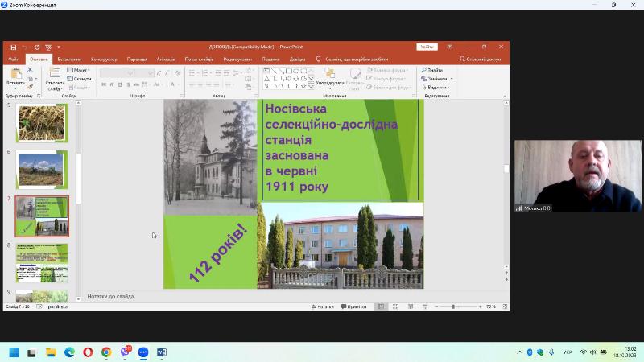Screen dimensions: 644x362
Task: Open the File (Файл) tab
Action: pos(14,59)
